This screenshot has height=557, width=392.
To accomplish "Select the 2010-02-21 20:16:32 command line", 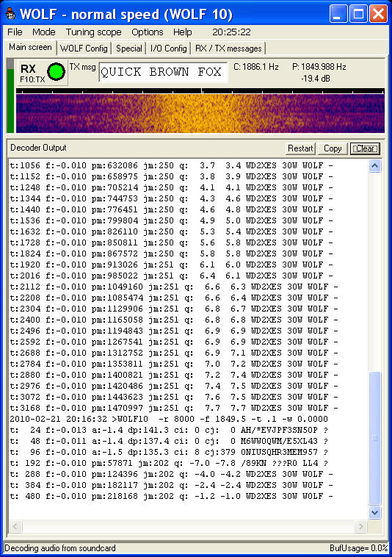I will (x=169, y=419).
